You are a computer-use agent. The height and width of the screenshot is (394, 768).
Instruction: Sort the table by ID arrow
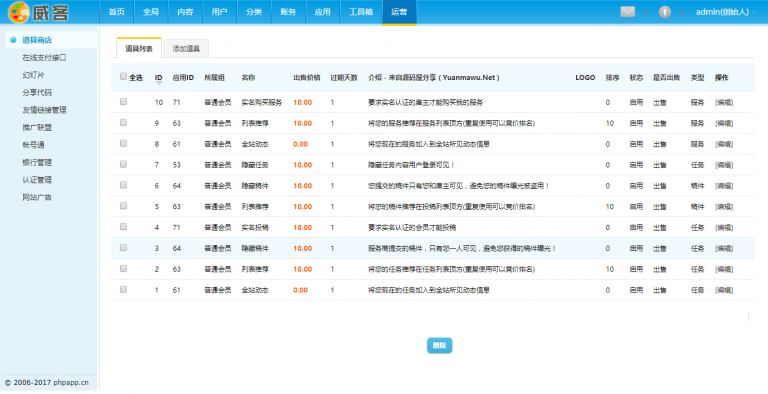coord(159,83)
